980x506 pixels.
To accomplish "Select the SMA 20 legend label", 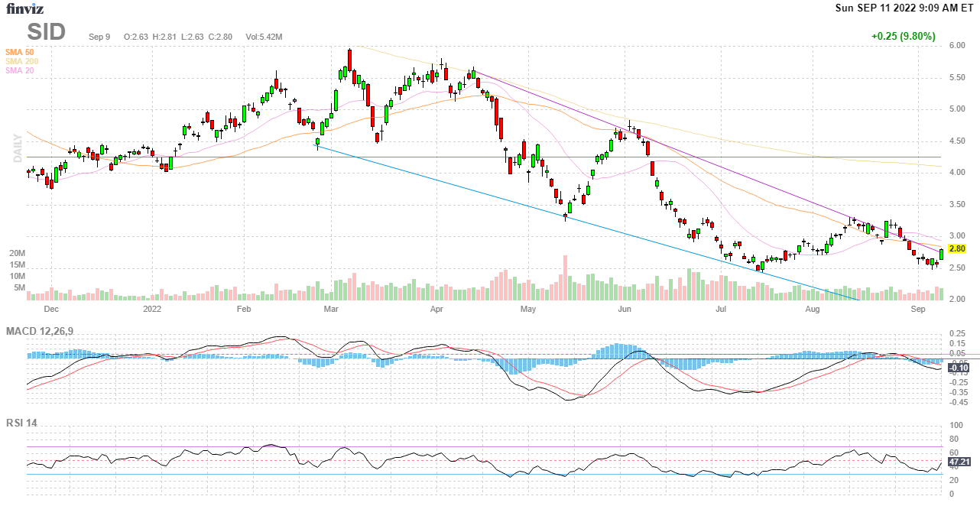I will [19, 70].
